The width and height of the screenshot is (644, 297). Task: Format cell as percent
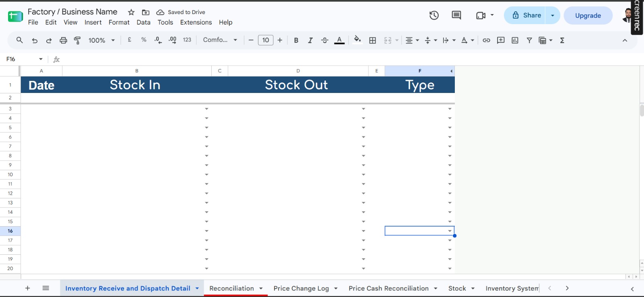click(144, 40)
